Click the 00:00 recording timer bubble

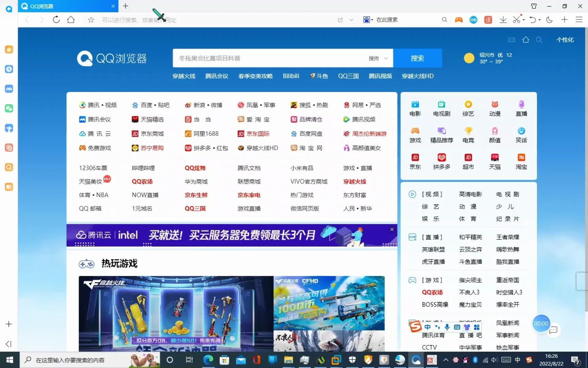(541, 323)
